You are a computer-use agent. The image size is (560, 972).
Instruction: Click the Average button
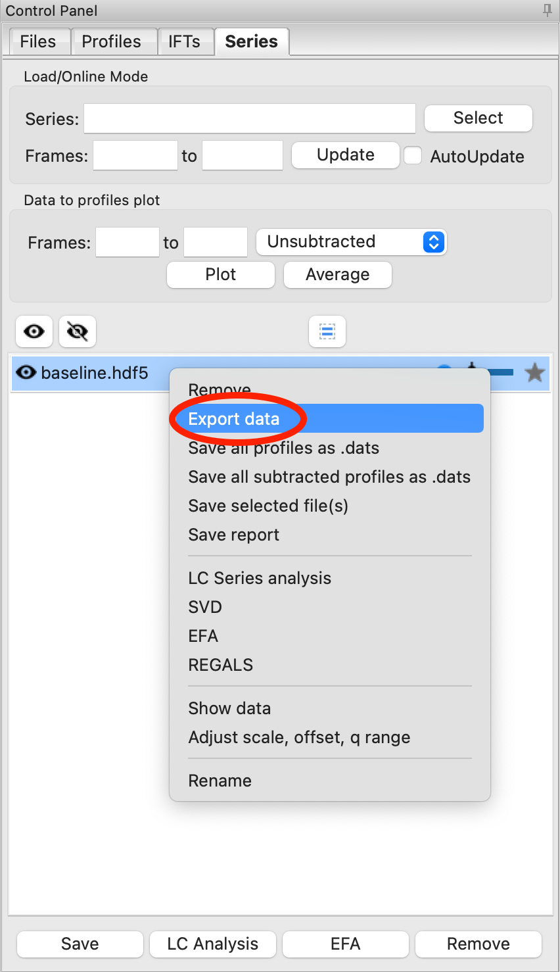(337, 274)
